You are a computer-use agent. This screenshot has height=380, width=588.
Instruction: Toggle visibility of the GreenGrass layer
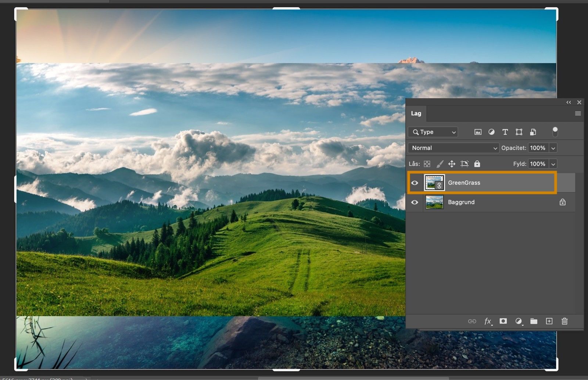point(415,182)
